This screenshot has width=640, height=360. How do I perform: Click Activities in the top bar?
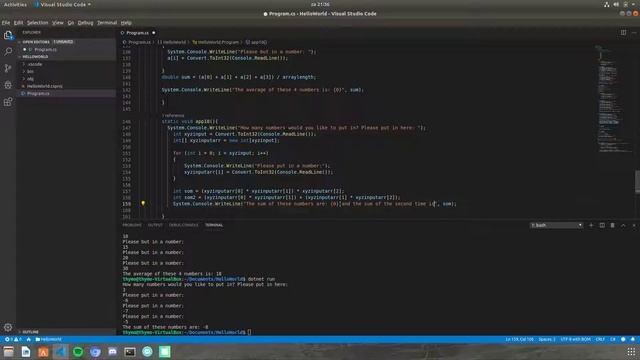(15, 4)
